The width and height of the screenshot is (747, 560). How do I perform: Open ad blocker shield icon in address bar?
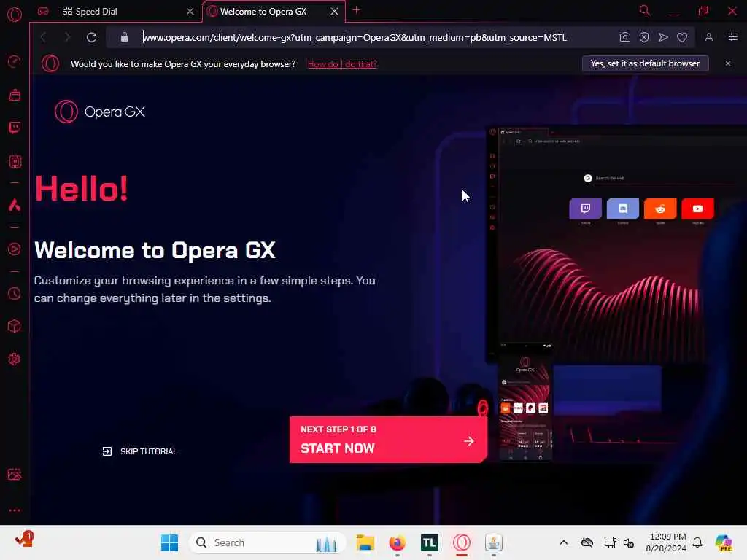click(x=643, y=37)
